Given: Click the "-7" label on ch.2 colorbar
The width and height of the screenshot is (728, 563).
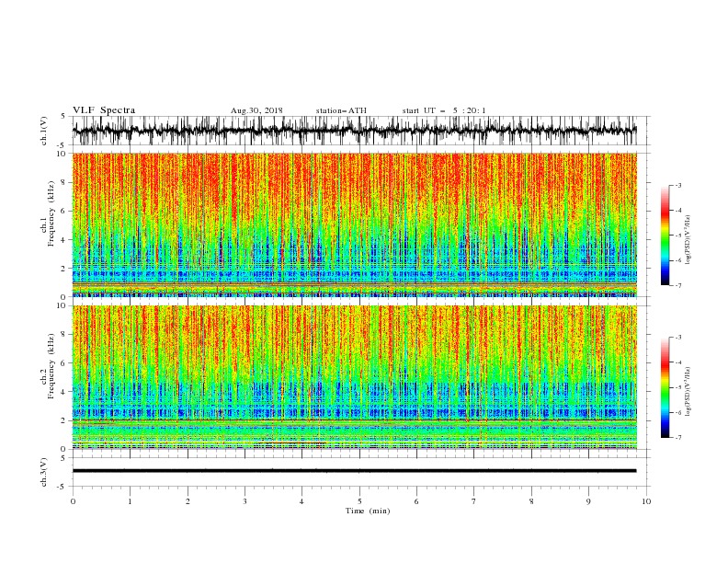Looking at the screenshot, I should click(x=678, y=438).
